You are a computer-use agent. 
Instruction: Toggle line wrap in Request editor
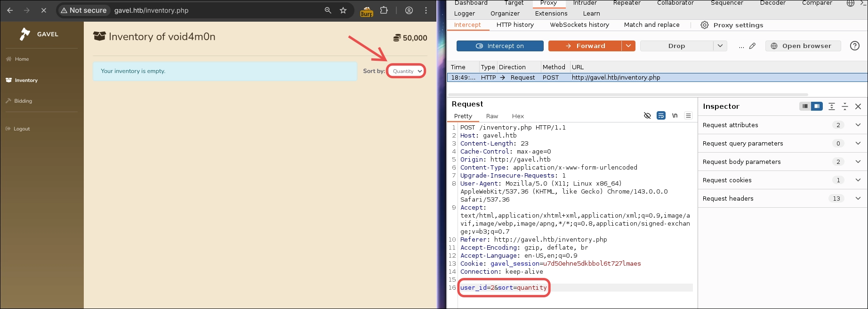click(x=661, y=115)
